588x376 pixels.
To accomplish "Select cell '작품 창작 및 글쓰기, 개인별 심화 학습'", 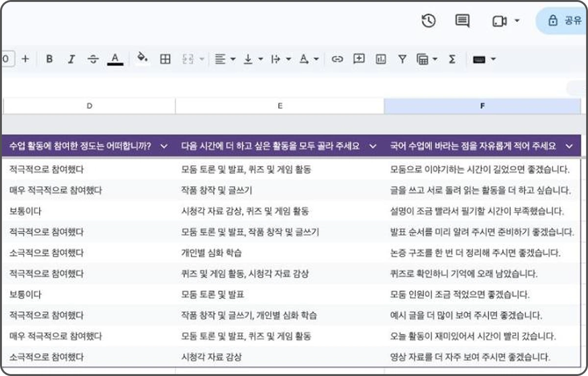I will 280,315.
